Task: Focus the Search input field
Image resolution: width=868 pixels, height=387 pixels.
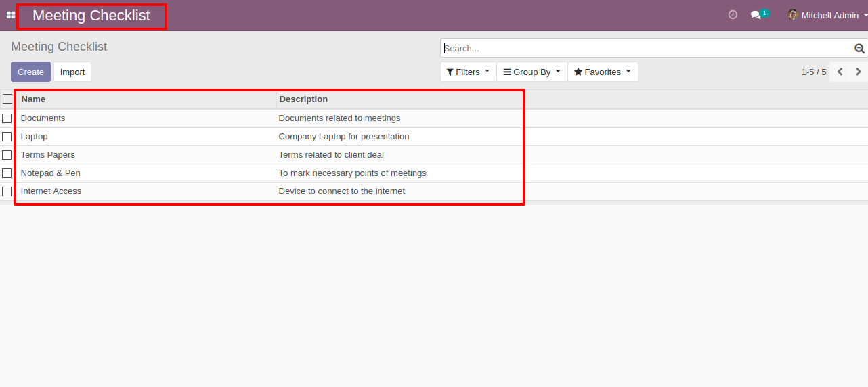Action: (647, 48)
